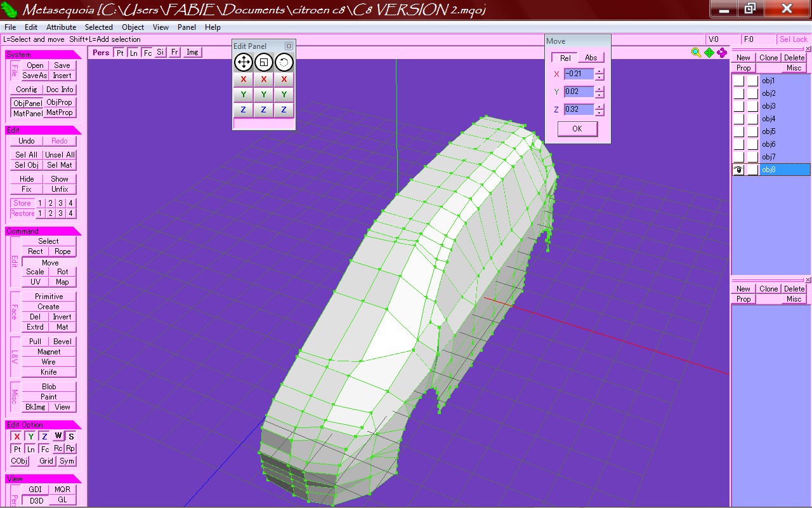Click the rotate icon in Edit Panel
812x508 pixels.
pos(284,62)
